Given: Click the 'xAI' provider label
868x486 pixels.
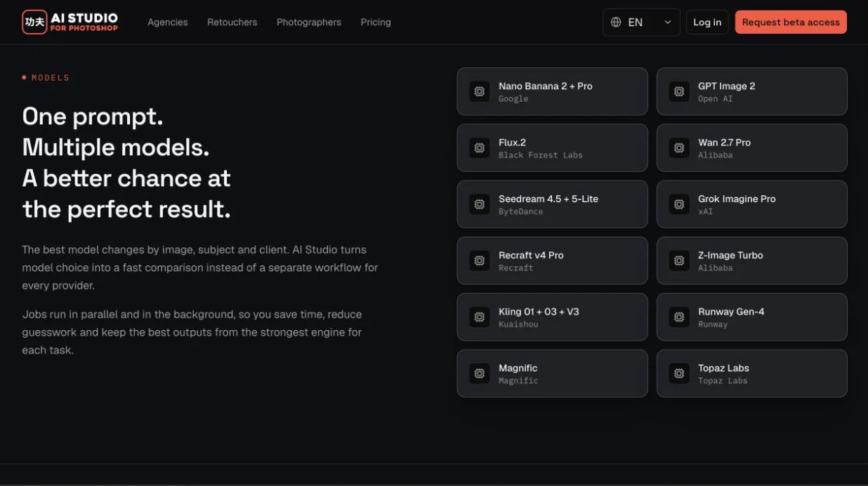Looking at the screenshot, I should (706, 211).
